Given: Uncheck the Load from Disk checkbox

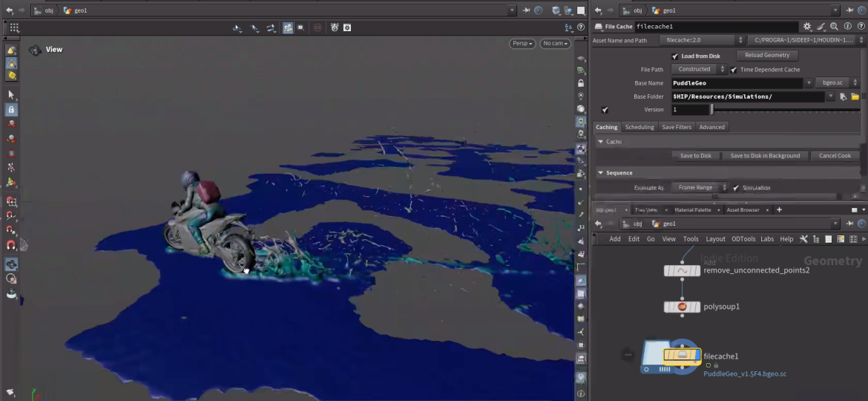Looking at the screenshot, I should (x=675, y=56).
